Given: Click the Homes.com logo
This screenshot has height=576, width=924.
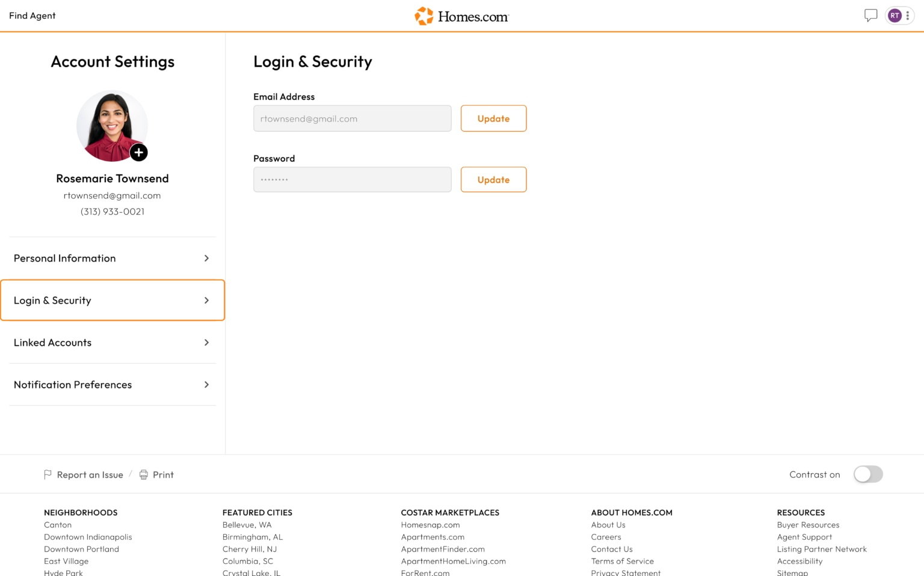Looking at the screenshot, I should point(461,16).
